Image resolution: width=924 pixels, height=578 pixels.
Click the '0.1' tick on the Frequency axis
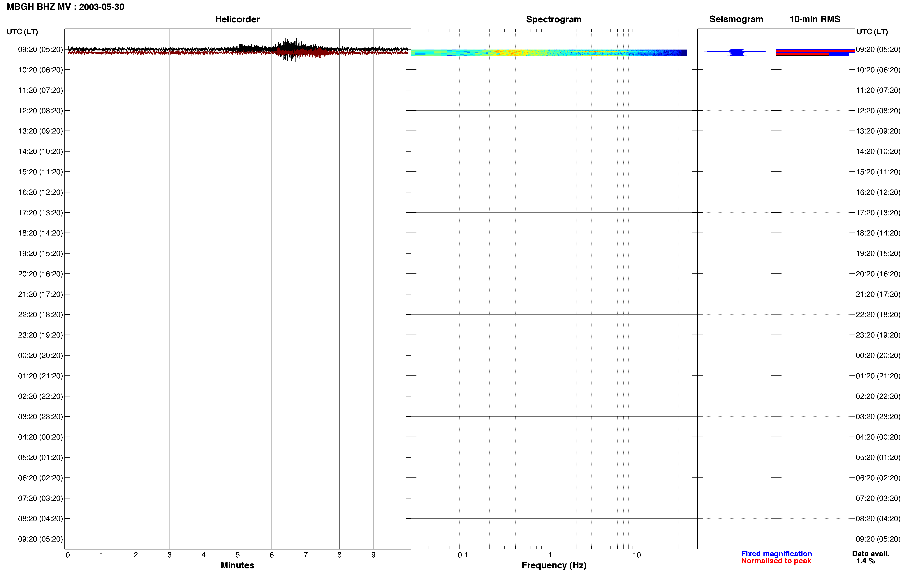click(463, 555)
